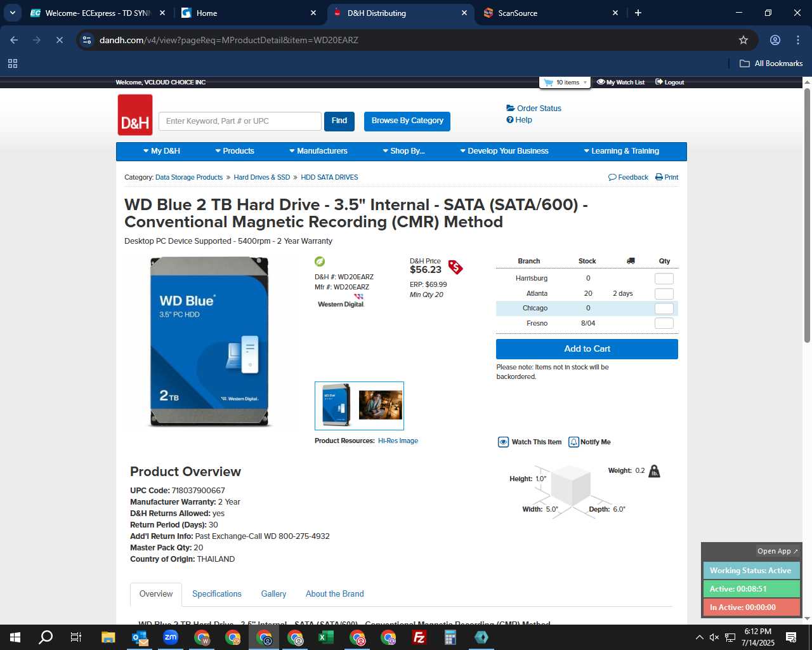Open the Gallery tab

273,594
